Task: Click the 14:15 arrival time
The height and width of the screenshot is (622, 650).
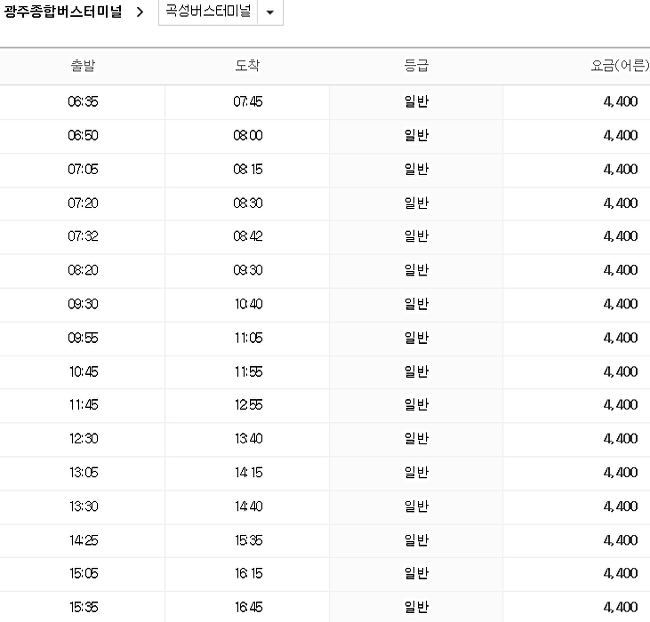Action: (x=249, y=473)
